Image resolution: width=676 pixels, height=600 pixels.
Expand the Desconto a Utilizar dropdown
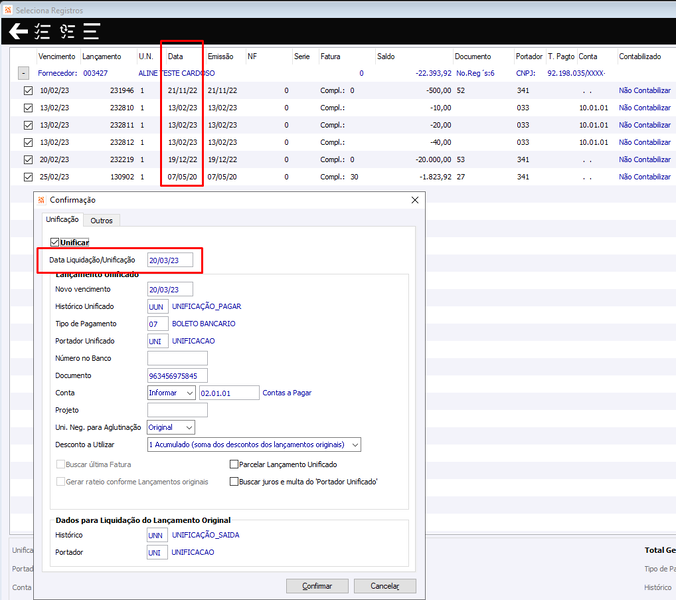254,444
